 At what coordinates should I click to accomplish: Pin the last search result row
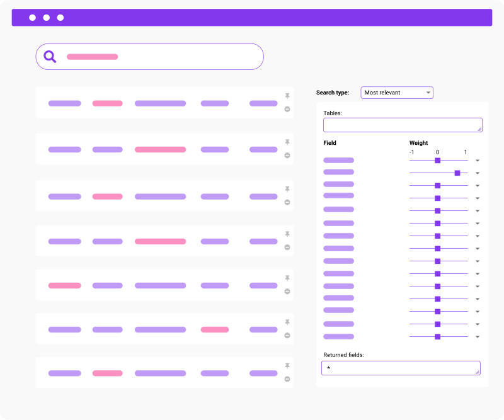click(287, 366)
